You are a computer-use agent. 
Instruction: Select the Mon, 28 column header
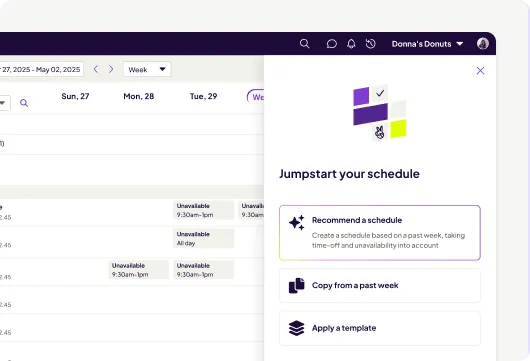click(x=139, y=96)
